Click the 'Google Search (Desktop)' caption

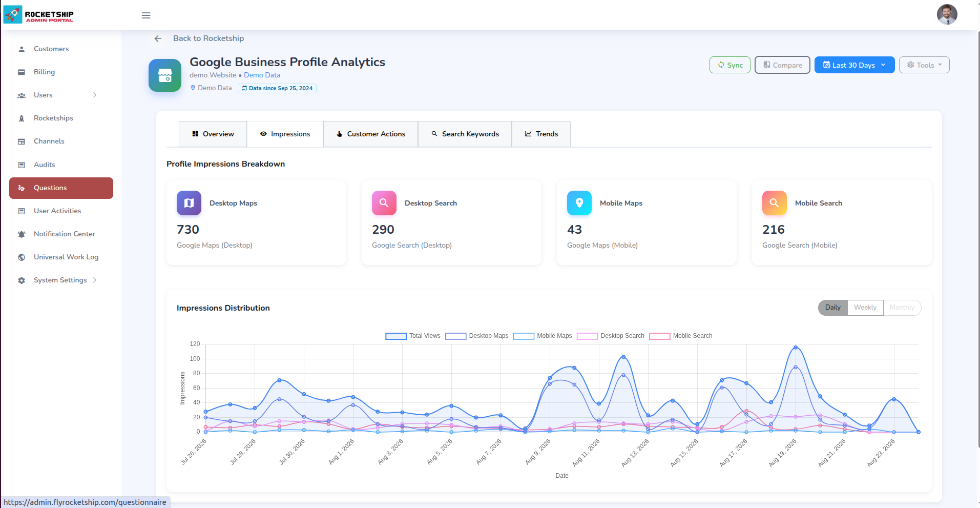pos(412,246)
